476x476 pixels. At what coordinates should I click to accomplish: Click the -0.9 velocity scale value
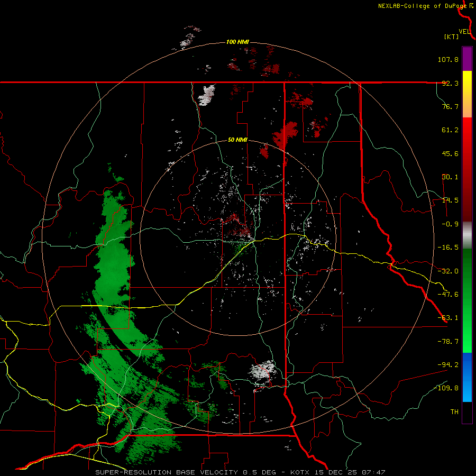click(x=450, y=224)
